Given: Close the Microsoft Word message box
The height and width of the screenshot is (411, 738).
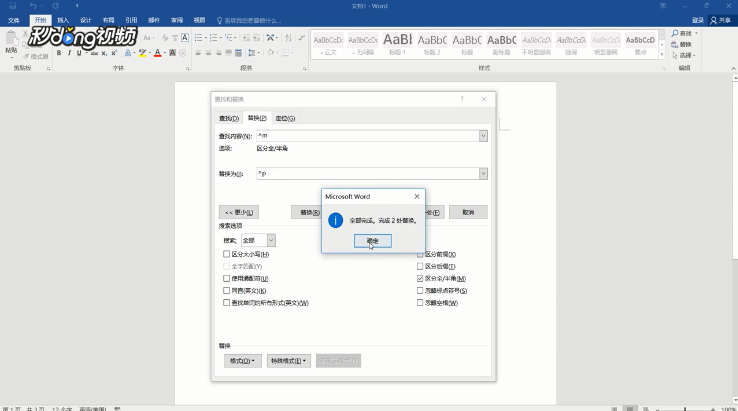Looking at the screenshot, I should click(x=417, y=196).
